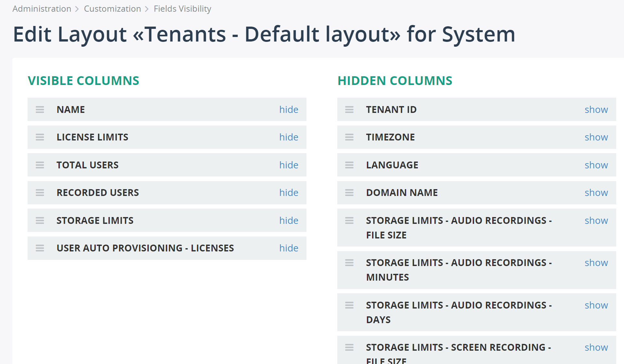Click the drag handle for RECORDED USERS
The width and height of the screenshot is (624, 364).
click(40, 193)
